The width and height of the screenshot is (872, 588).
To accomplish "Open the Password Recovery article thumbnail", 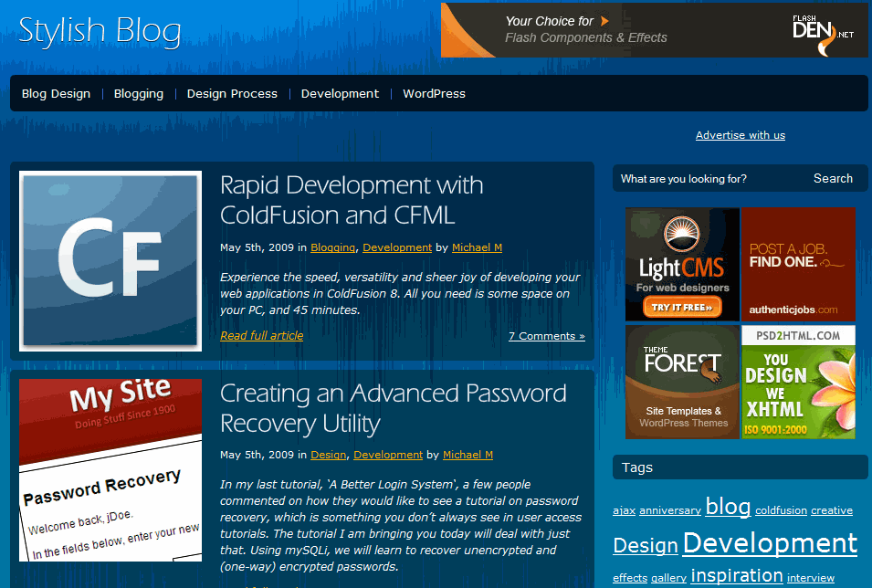I will (110, 470).
